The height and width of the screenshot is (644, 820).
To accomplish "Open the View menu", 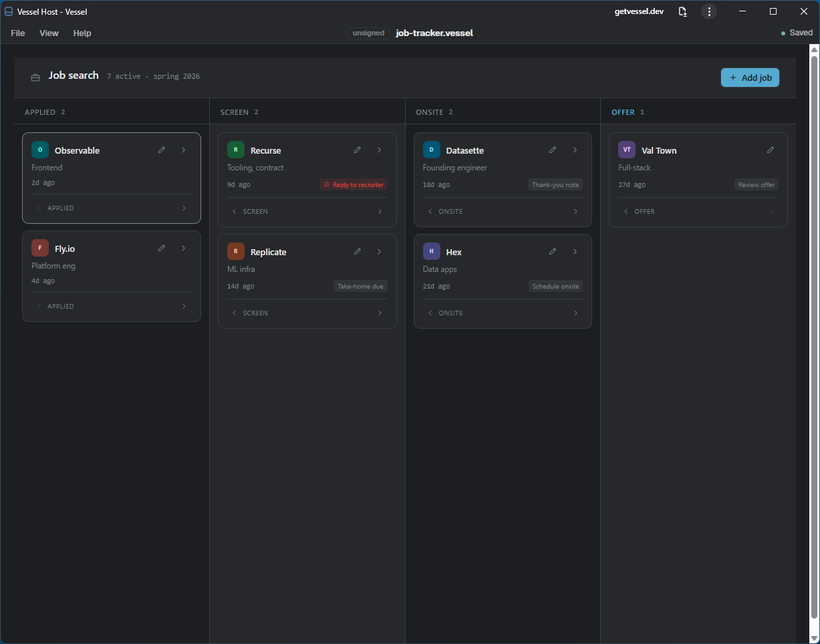I will pos(49,33).
